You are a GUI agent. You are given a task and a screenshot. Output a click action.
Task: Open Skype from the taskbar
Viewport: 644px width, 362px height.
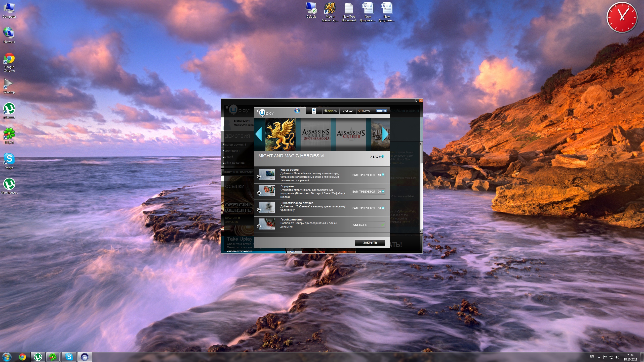click(69, 357)
